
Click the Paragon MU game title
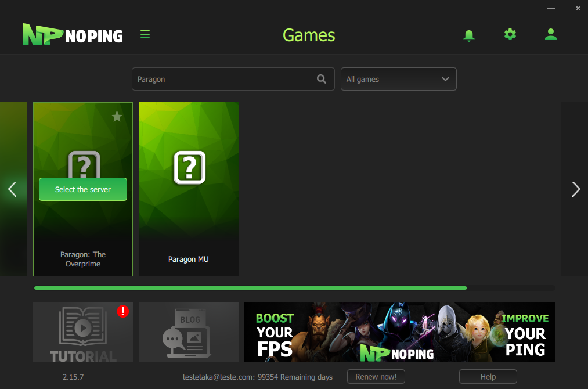point(188,259)
